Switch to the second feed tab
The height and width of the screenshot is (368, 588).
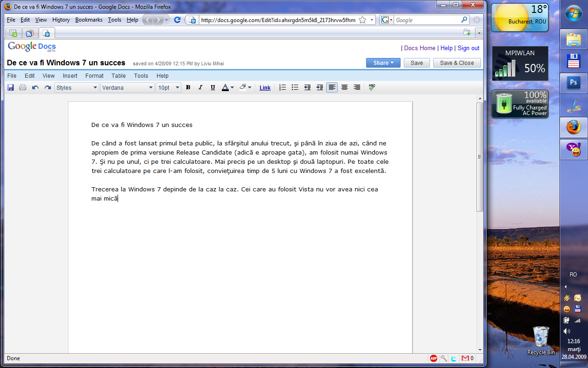[x=29, y=33]
